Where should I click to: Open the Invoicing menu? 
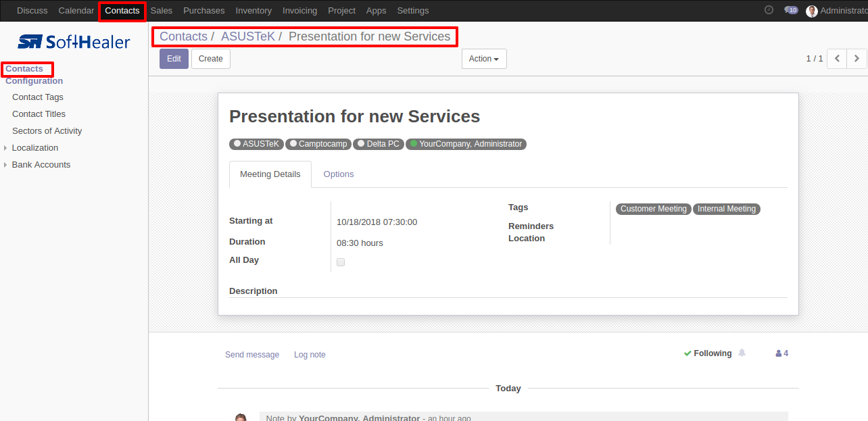[299, 11]
